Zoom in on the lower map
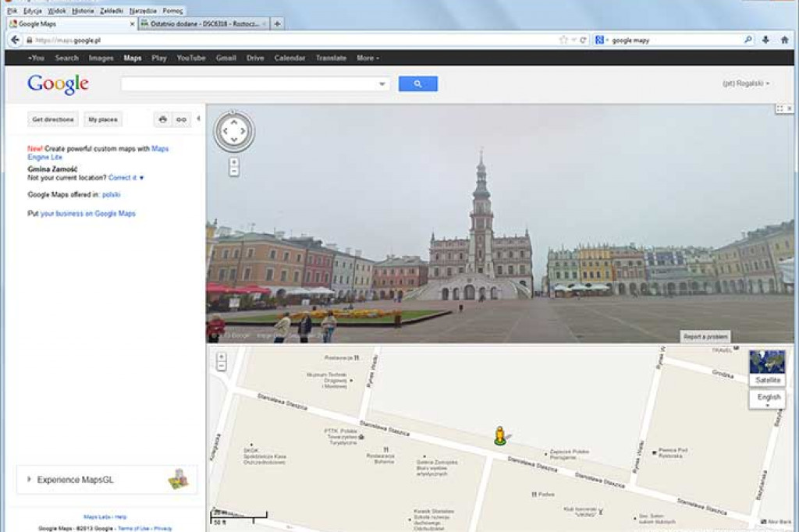 coord(221,356)
